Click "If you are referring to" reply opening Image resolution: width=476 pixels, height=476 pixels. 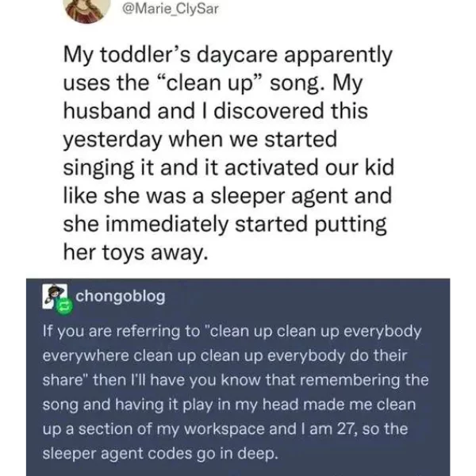(121, 332)
